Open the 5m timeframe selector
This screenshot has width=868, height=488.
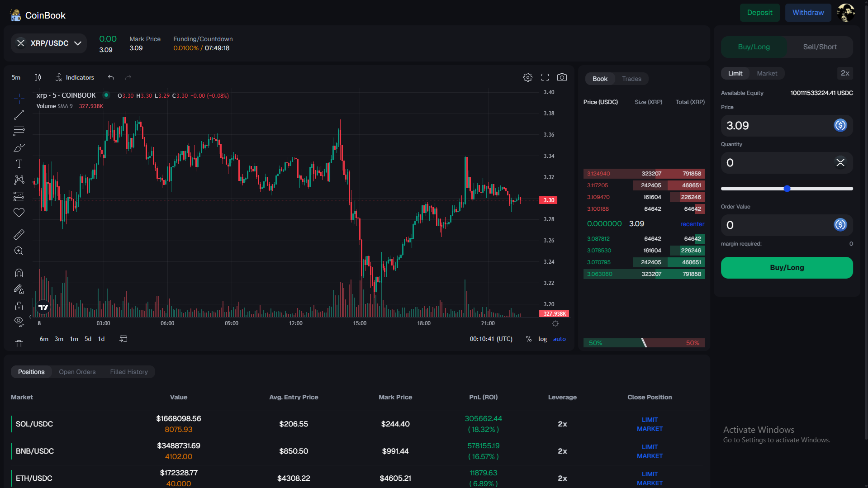click(16, 77)
